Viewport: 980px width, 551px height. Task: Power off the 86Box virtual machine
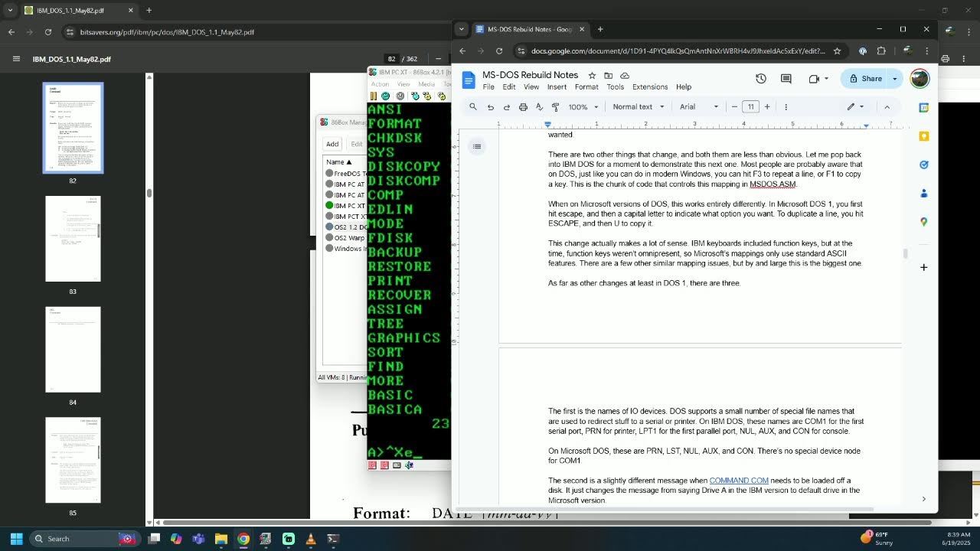click(400, 96)
